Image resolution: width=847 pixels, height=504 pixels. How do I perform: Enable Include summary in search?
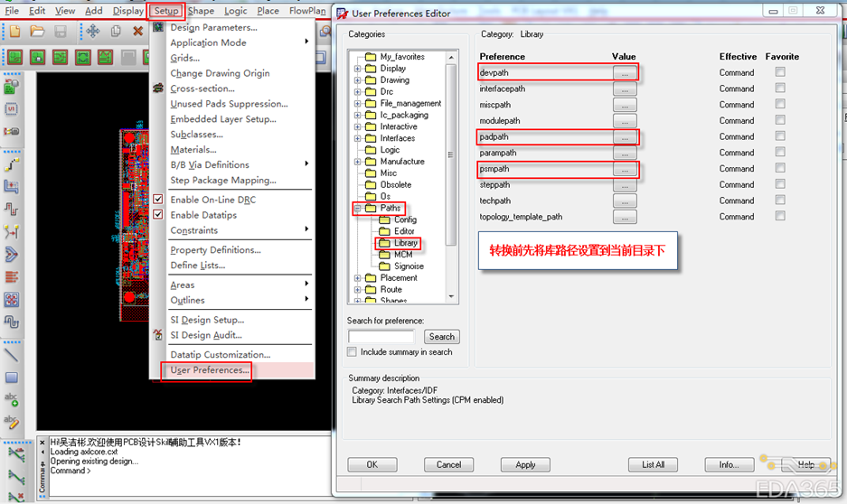click(353, 352)
